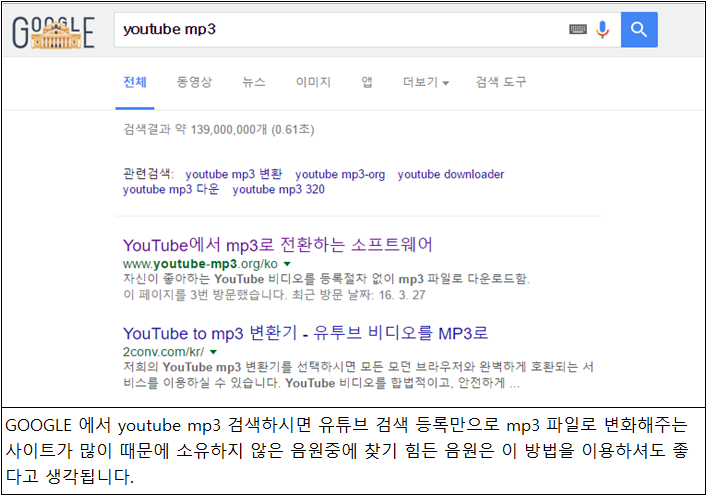Open related search youtube mp3 다운
Image resolution: width=707 pixels, height=496 pixels.
[171, 189]
